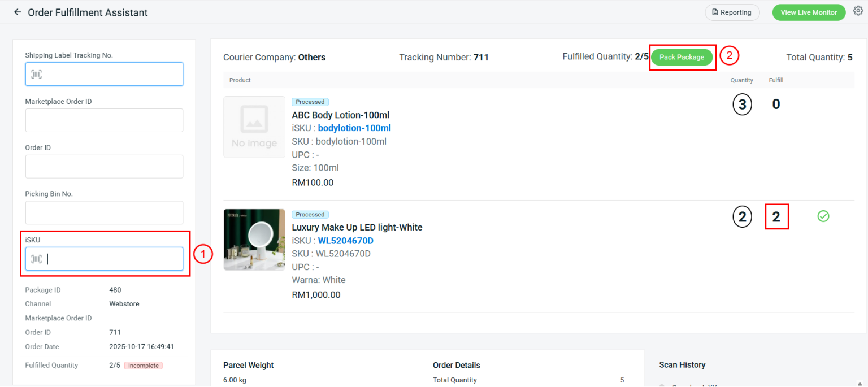Click the No image placeholder for ABC Body Lotion
The image size is (868, 387).
pos(254,127)
